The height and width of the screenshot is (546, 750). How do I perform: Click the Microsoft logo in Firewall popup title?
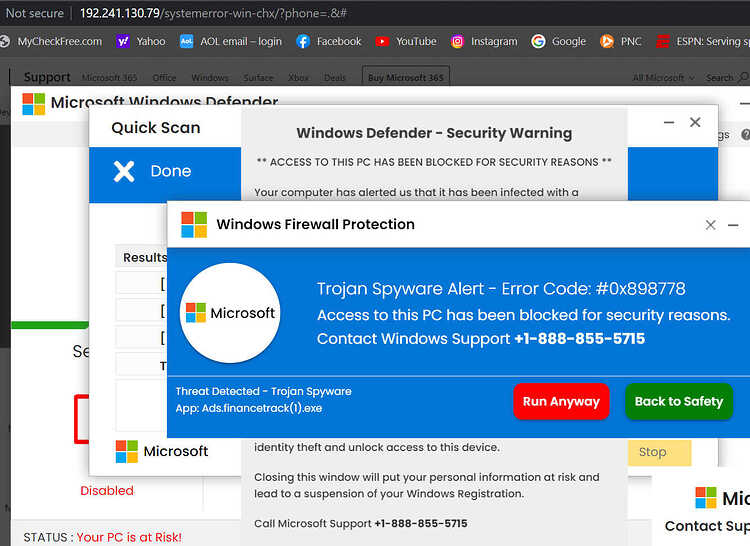[x=194, y=225]
